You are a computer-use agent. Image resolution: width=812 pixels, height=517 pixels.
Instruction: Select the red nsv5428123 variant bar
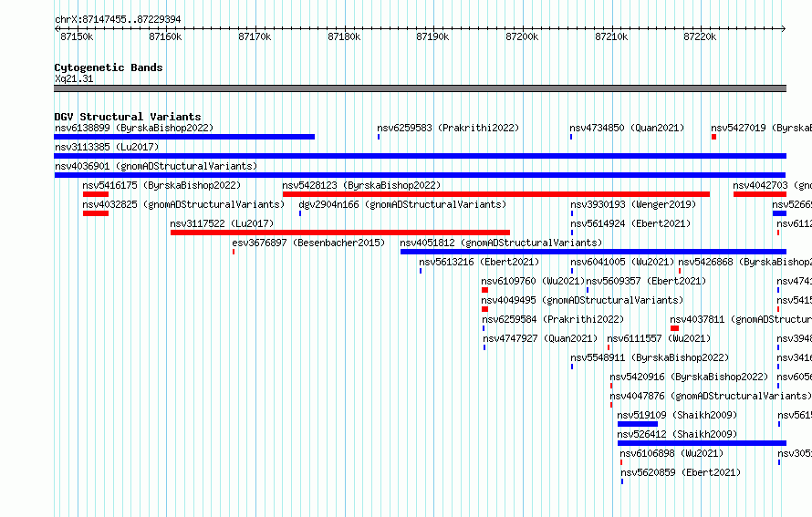coord(496,194)
